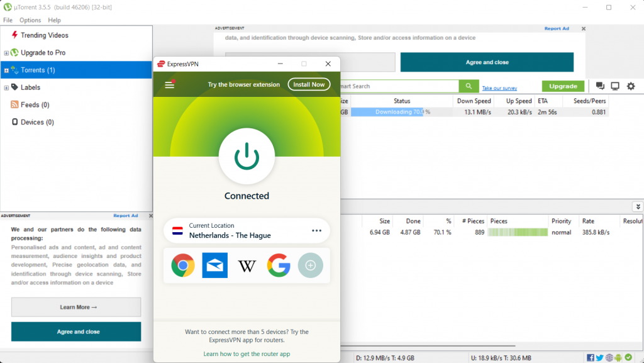
Task: Click the web globe status bar icon
Action: [609, 358]
